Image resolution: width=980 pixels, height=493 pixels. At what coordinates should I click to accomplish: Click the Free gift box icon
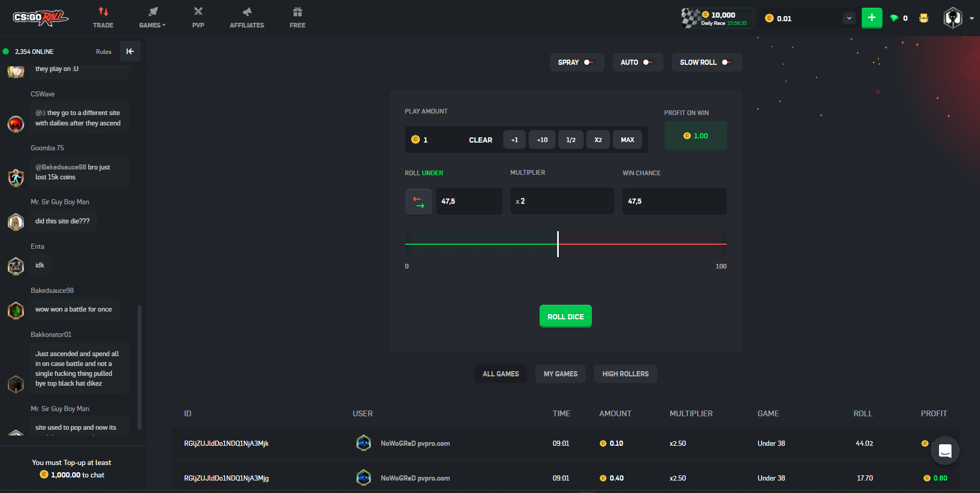click(x=297, y=11)
